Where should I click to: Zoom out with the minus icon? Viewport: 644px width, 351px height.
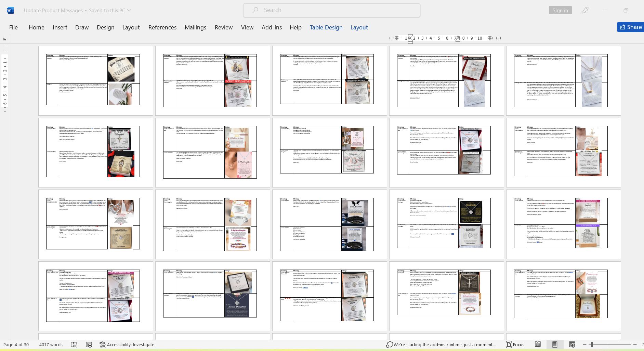coord(586,344)
